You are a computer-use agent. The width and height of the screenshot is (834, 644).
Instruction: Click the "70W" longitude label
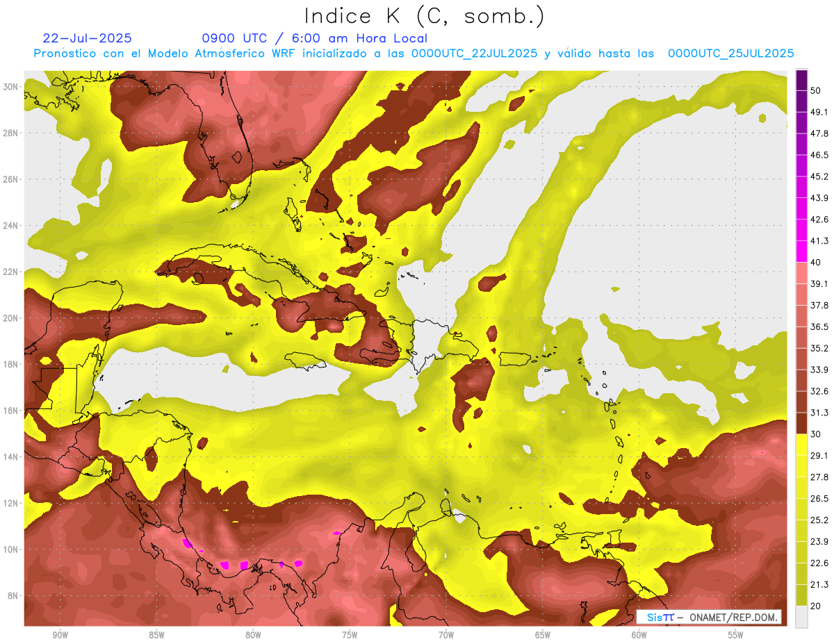tap(446, 636)
